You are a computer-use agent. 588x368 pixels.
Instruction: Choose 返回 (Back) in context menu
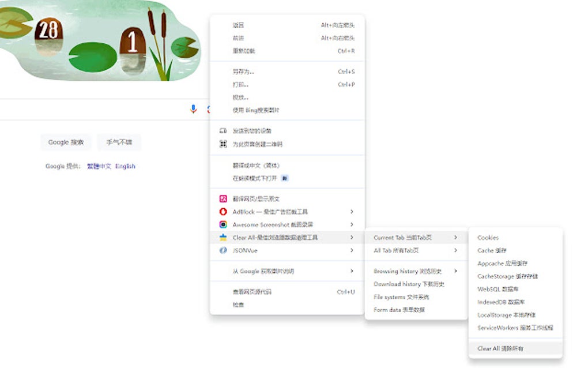click(287, 25)
